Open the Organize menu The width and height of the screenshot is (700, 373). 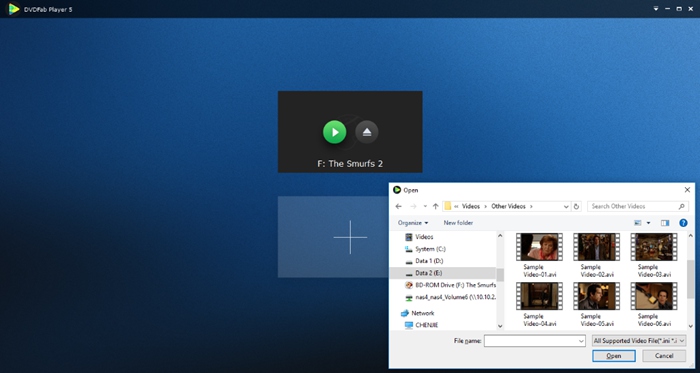pyautogui.click(x=413, y=223)
